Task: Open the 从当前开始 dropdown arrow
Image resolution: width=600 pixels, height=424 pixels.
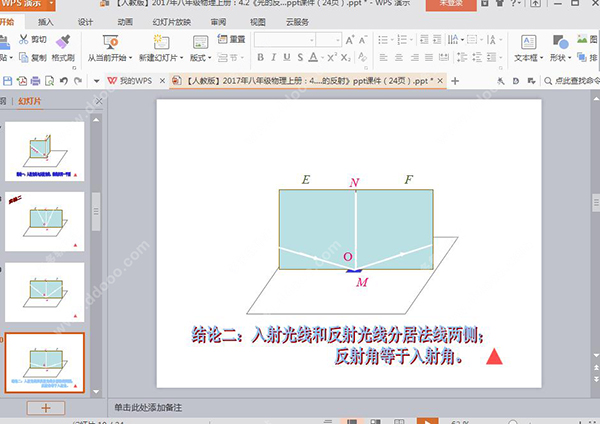Action: click(130, 58)
